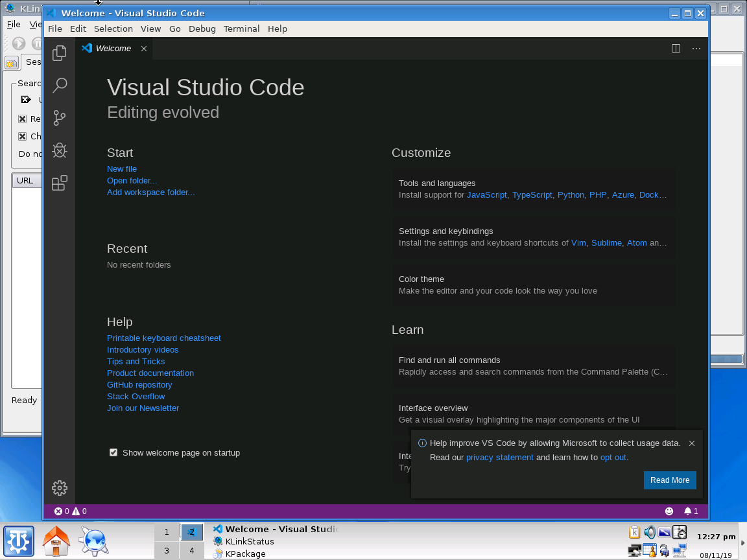747x560 pixels.
Task: Open the Explorer view in activity bar
Action: pos(60,53)
